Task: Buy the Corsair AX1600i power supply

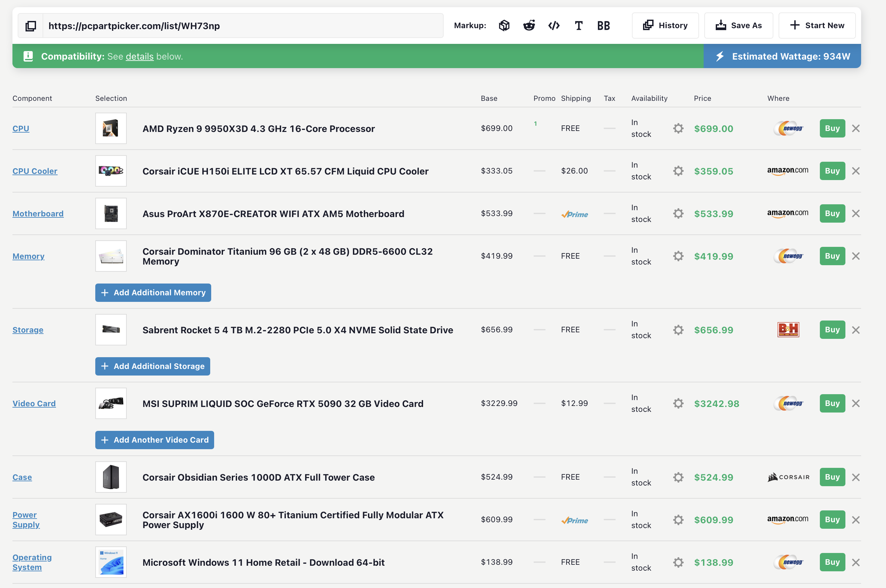Action: pos(832,520)
